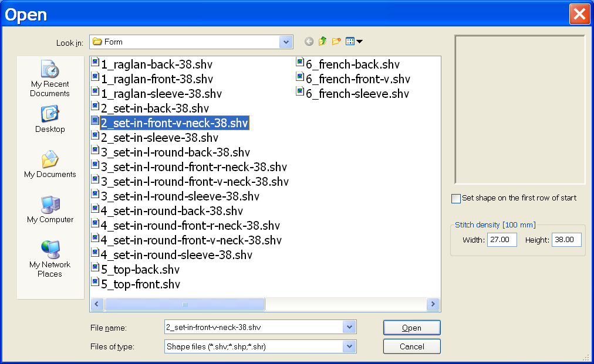Click the horizontal scrollbar right arrow
594x364 pixels.
point(434,304)
